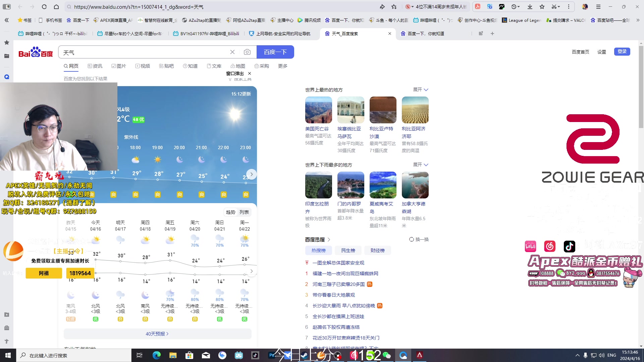The width and height of the screenshot is (644, 362).
Task: Open the 40天预报 link
Action: (157, 334)
